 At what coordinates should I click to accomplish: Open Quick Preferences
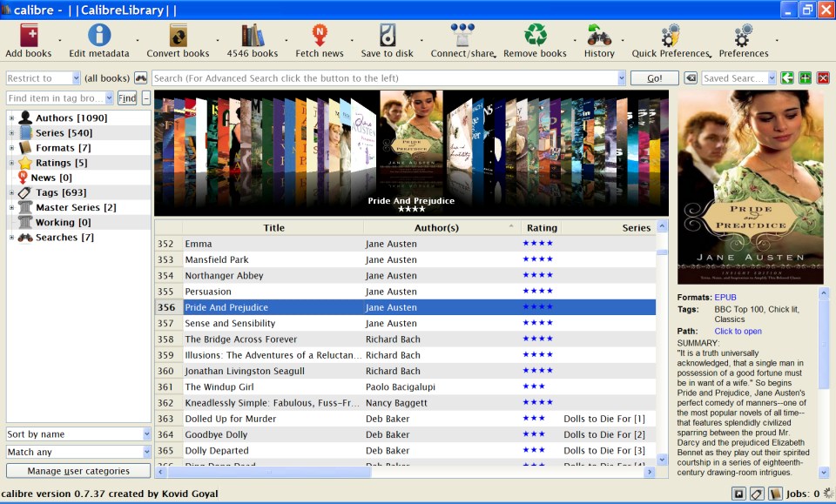coord(671,36)
